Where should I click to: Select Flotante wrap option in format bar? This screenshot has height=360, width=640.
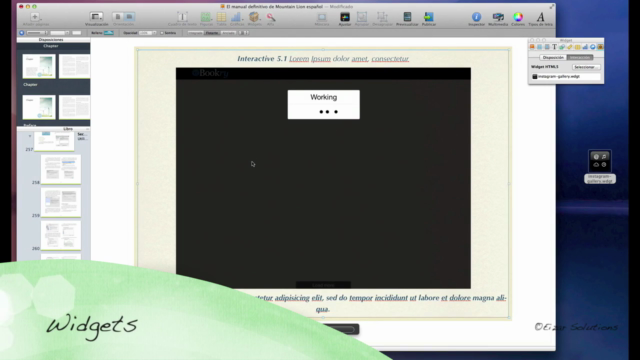coord(212,33)
